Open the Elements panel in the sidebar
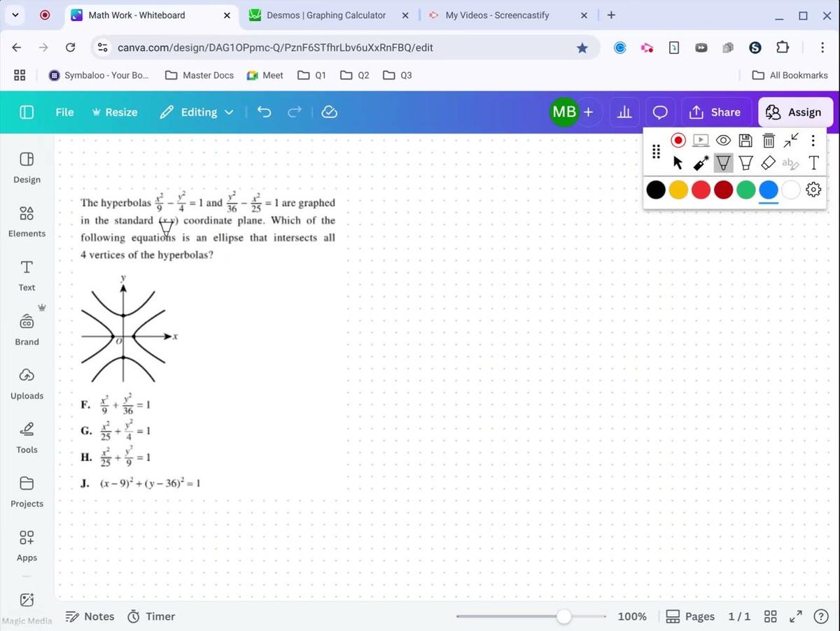 point(27,221)
